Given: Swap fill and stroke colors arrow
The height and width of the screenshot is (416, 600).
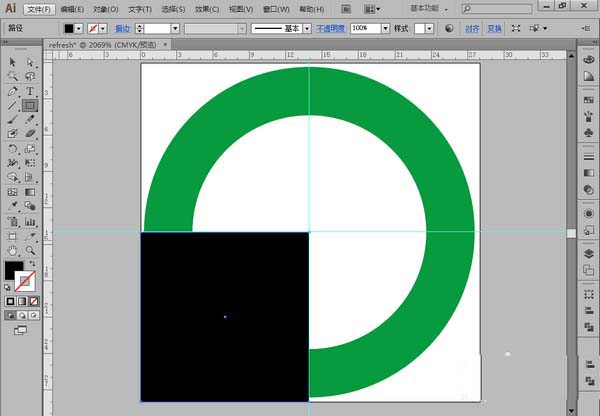Looking at the screenshot, I should point(33,263).
